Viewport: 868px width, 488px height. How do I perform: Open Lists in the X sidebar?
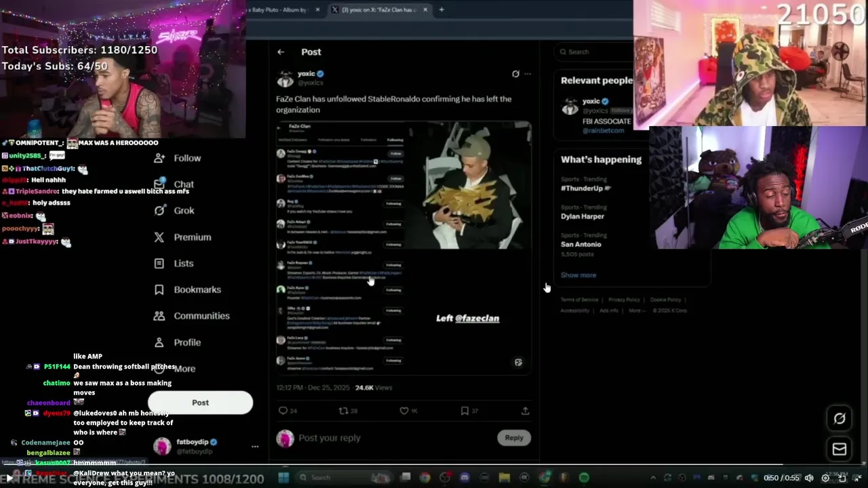point(174,263)
